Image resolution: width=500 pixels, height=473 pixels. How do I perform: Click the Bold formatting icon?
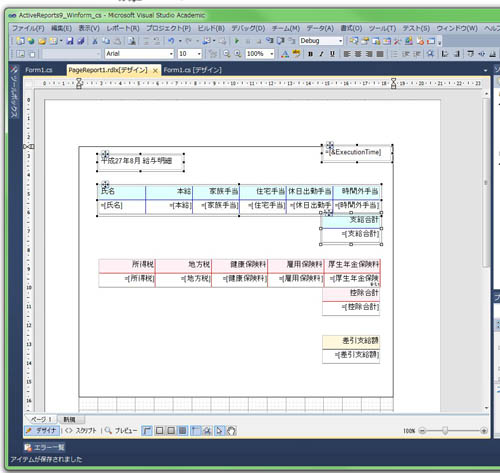[x=310, y=54]
